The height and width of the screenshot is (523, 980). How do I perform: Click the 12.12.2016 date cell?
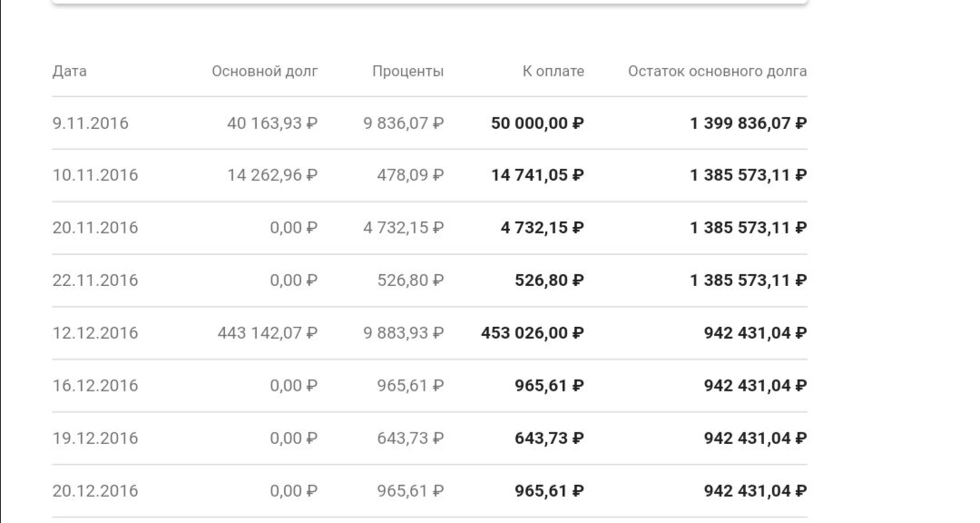tap(95, 333)
